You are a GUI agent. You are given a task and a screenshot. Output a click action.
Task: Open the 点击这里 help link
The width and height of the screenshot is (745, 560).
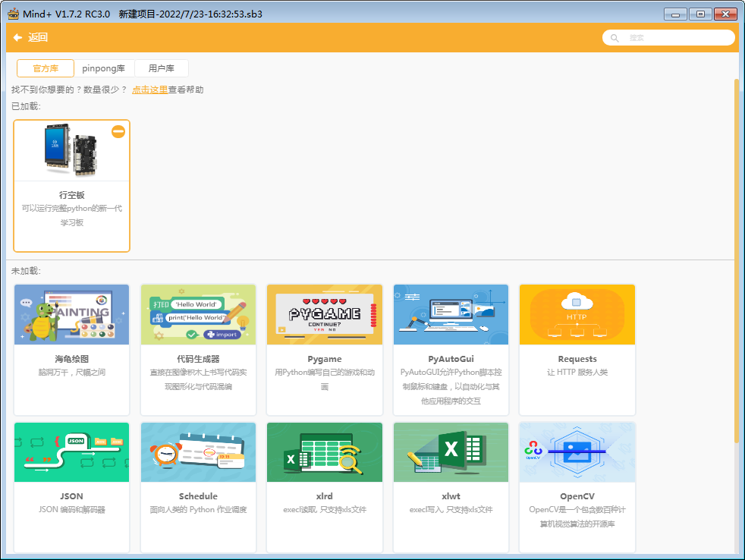tap(149, 90)
